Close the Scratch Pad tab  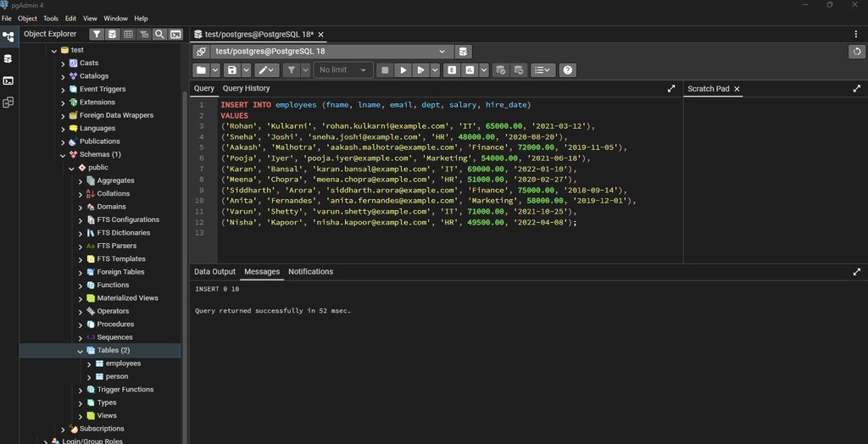point(737,89)
